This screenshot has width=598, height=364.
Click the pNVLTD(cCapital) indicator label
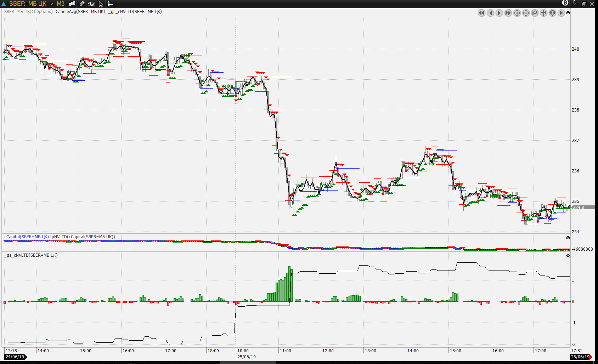(x=83, y=237)
